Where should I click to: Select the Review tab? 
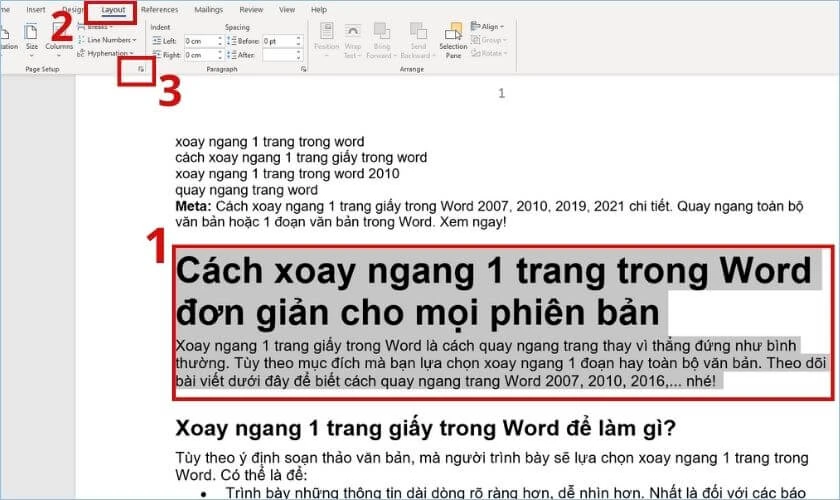point(251,10)
